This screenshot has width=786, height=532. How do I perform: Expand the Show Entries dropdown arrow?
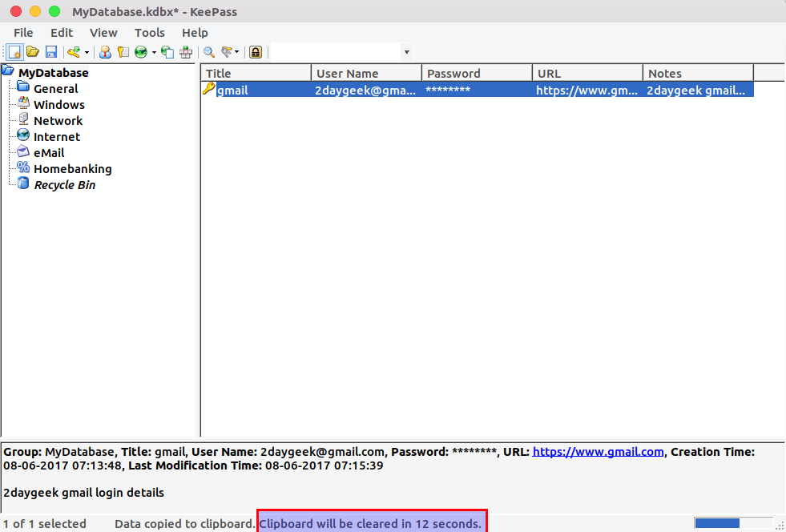pos(237,52)
